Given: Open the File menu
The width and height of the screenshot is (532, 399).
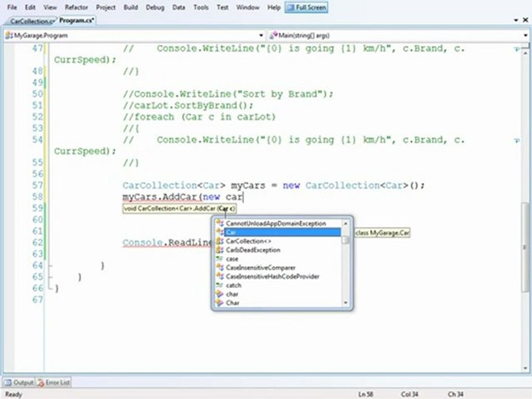Looking at the screenshot, I should tap(12, 7).
